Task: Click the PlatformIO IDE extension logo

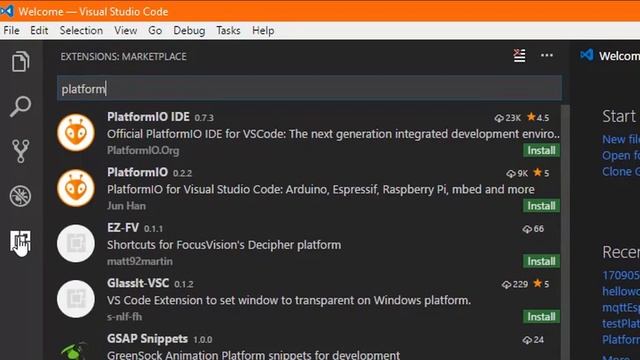Action: pyautogui.click(x=76, y=133)
